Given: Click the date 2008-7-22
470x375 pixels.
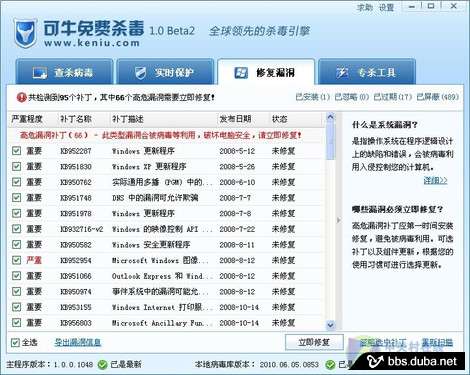Looking at the screenshot, I should click(237, 229).
